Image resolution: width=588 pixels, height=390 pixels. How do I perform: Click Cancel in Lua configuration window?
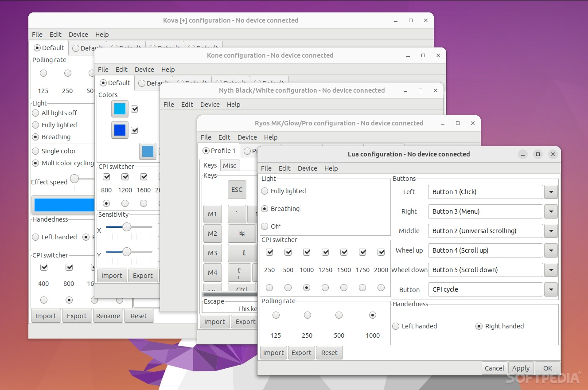pyautogui.click(x=495, y=368)
